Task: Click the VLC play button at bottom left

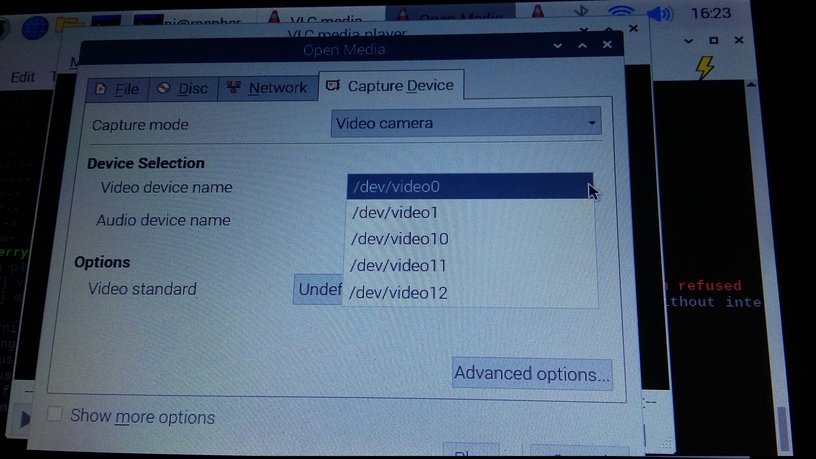Action: tap(23, 419)
